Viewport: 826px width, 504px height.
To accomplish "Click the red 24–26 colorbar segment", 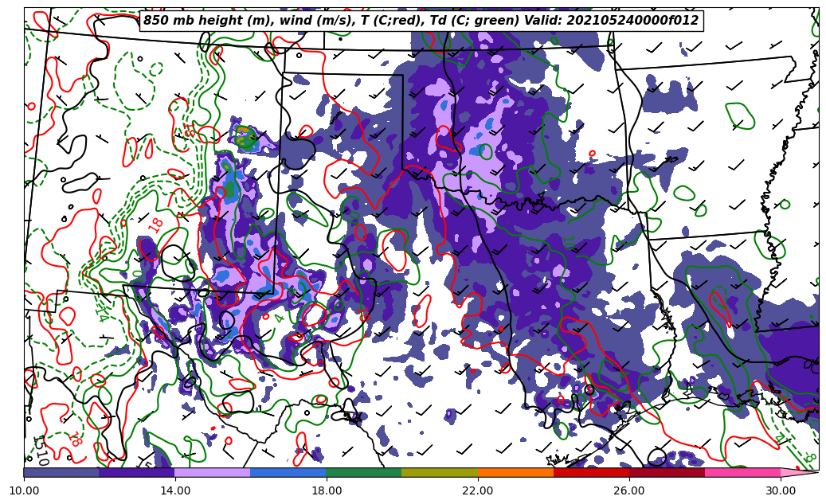I will [x=590, y=472].
